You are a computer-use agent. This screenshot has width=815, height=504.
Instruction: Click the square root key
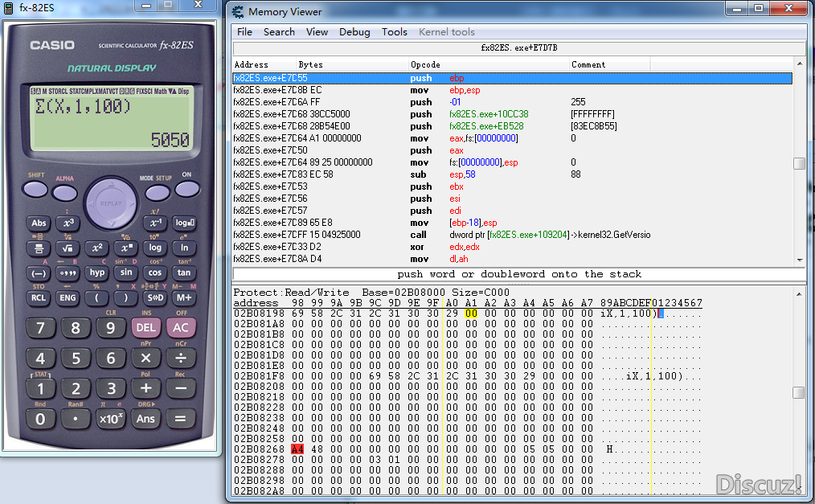[x=68, y=248]
